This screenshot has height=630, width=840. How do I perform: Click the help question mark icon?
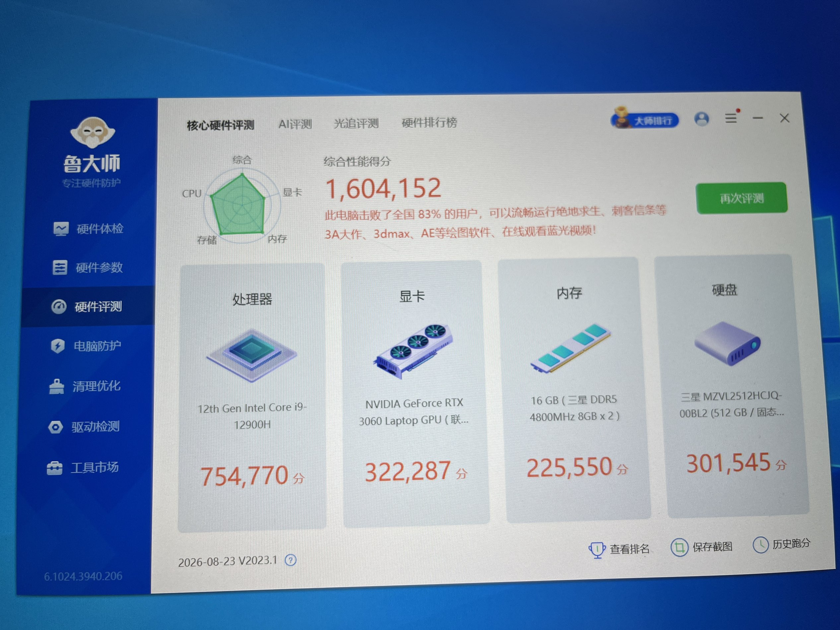pyautogui.click(x=291, y=560)
